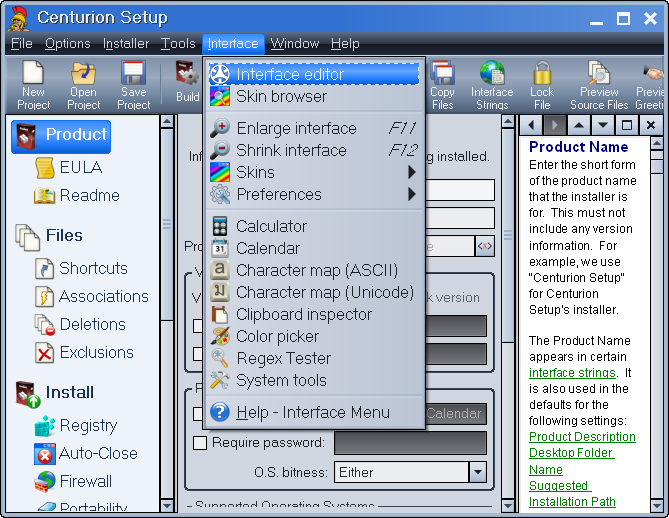This screenshot has width=669, height=518.
Task: Maximize the help pane
Action: pos(626,125)
